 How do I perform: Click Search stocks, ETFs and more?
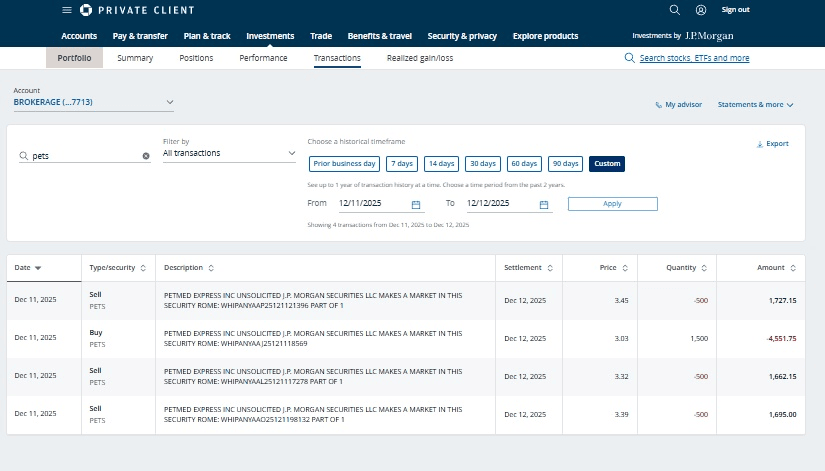(693, 58)
